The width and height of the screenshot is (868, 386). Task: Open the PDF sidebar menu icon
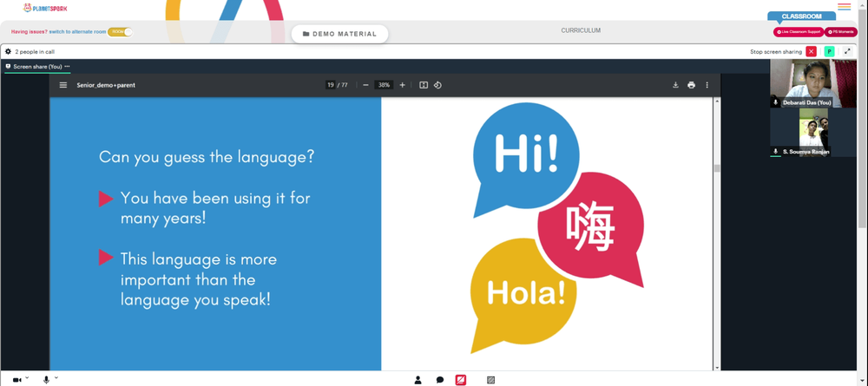[63, 85]
